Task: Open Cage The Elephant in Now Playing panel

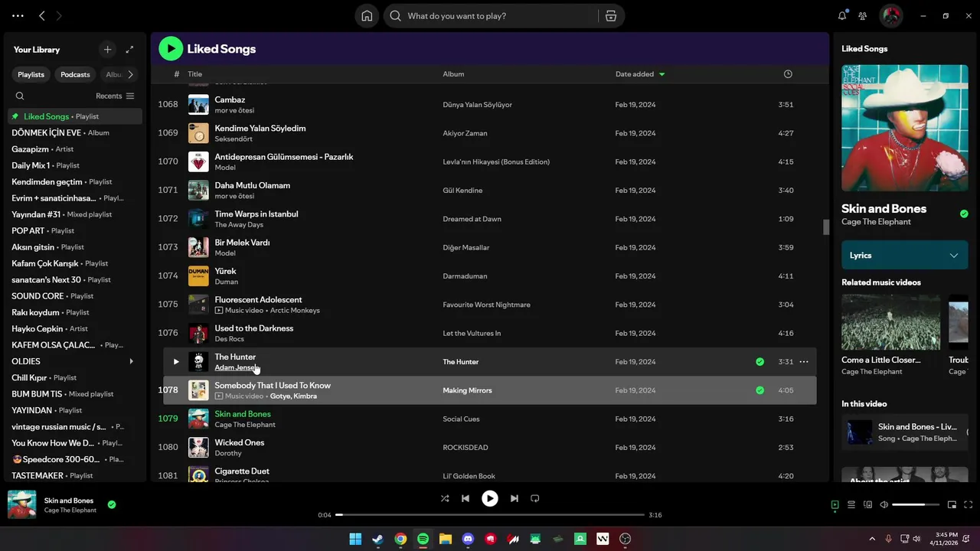Action: coord(876,222)
